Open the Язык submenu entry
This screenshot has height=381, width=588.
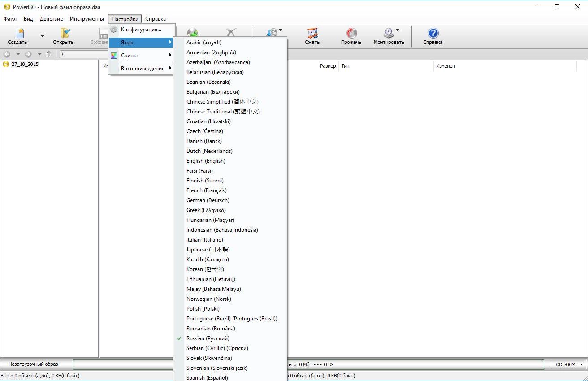141,43
